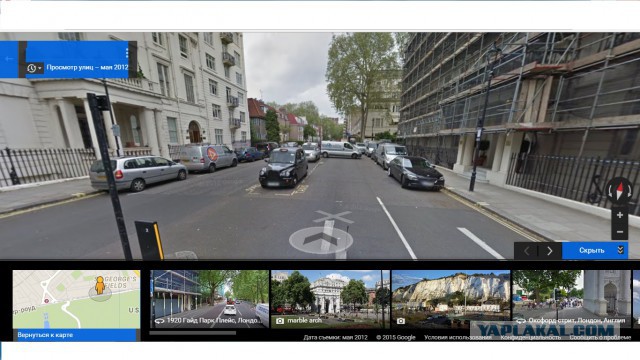Screen dimensions: 640x360
Task: Open the 'Оксфорд-стрит, Лондон' thumbnail
Action: pyautogui.click(x=572, y=299)
